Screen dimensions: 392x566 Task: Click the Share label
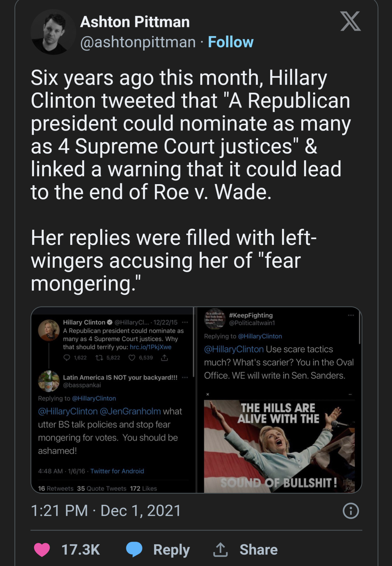tap(259, 549)
